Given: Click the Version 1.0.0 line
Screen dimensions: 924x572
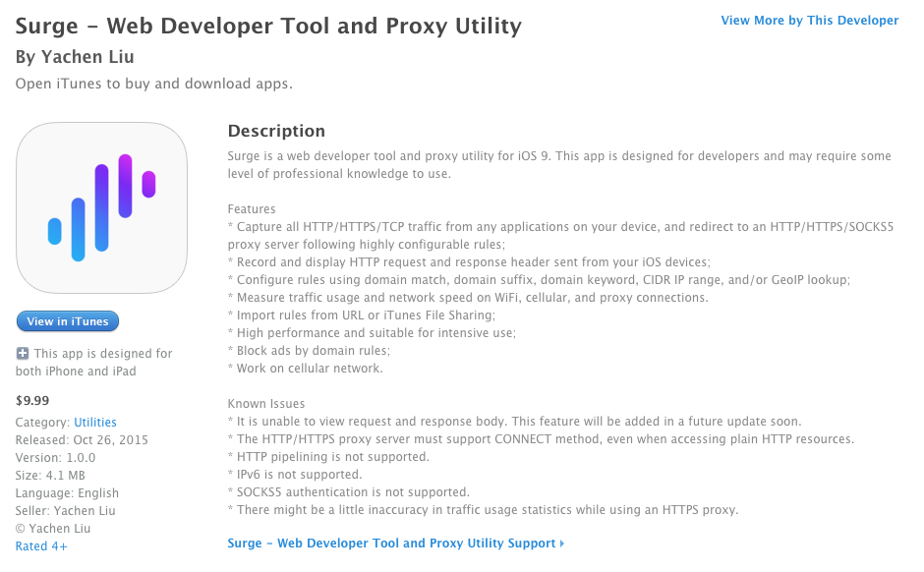Looking at the screenshot, I should click(x=58, y=458).
